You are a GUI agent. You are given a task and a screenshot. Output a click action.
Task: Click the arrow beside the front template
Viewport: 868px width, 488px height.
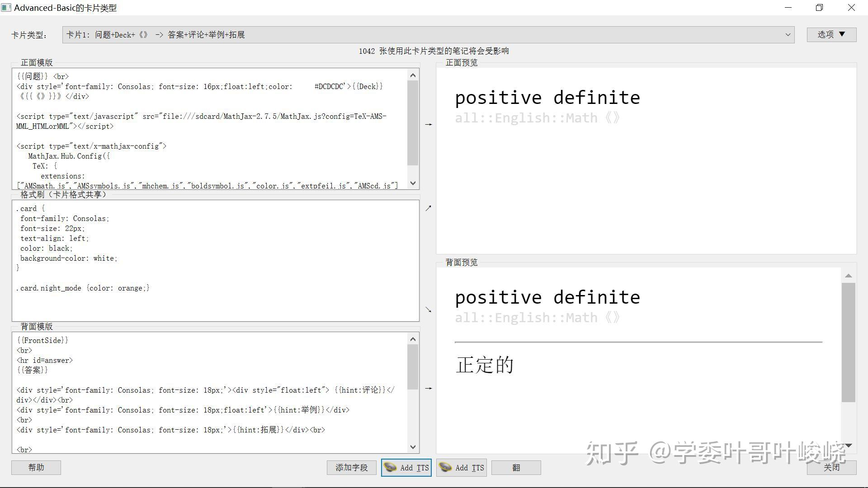428,124
